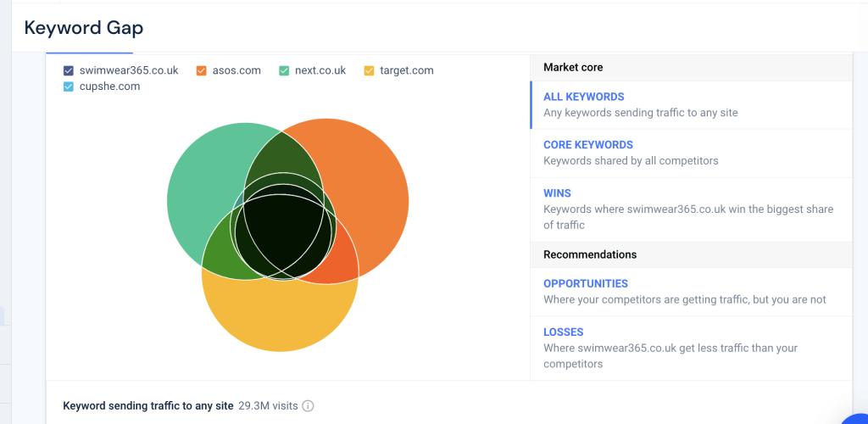Uncheck the swimwear365.co.uk checkbox
Image resolution: width=868 pixels, height=424 pixels.
69,71
